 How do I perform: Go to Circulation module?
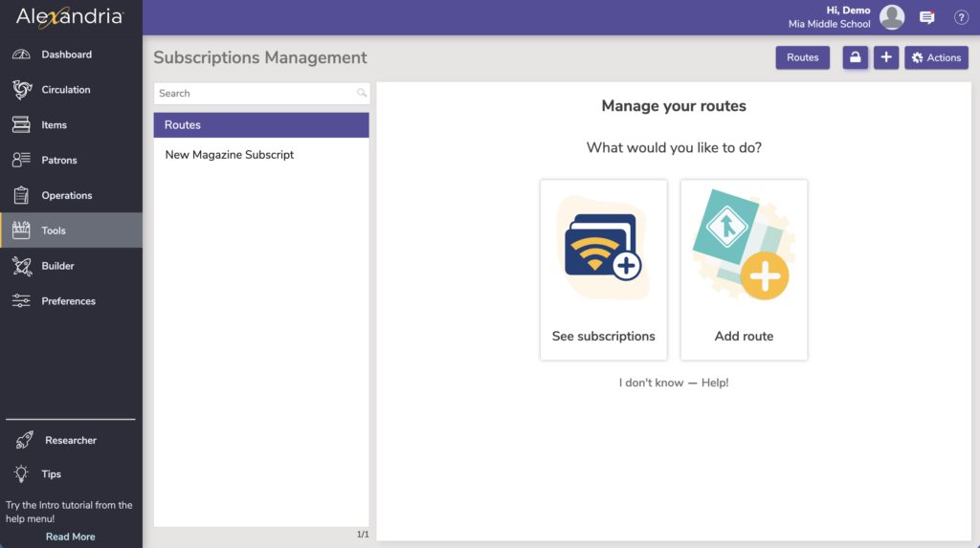point(65,90)
